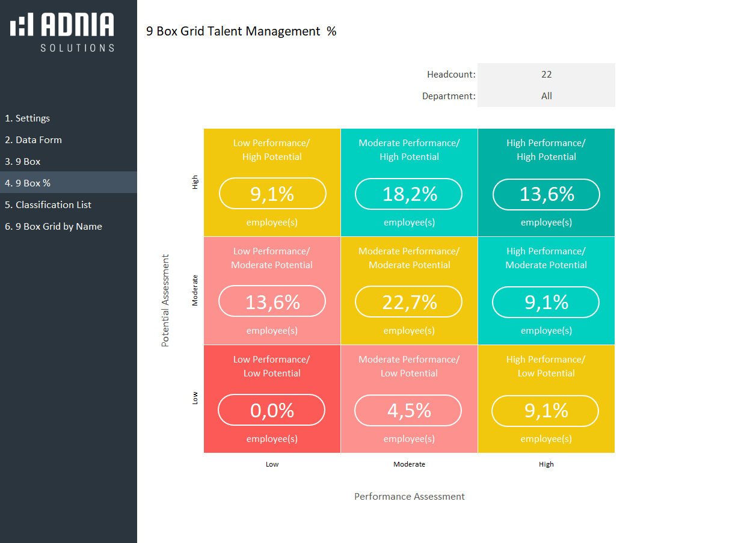Click the 9,1% High Performance/Moderate Potential pill

point(546,302)
